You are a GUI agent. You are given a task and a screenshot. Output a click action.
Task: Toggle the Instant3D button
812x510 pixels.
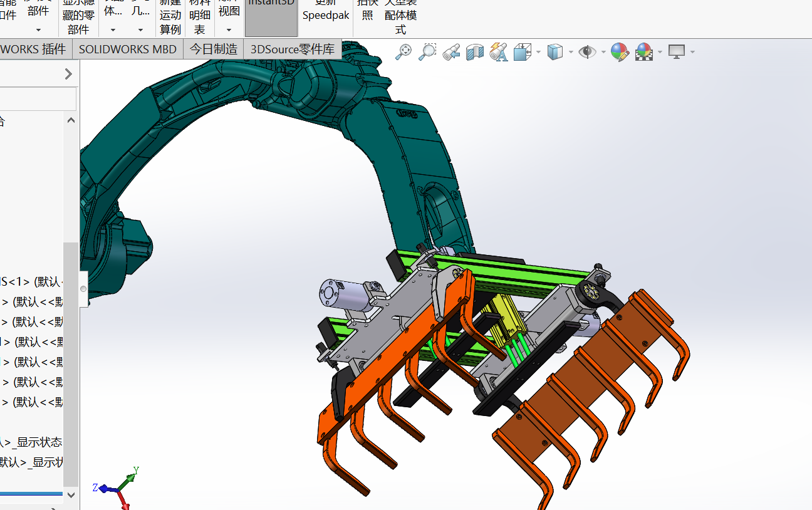271,18
